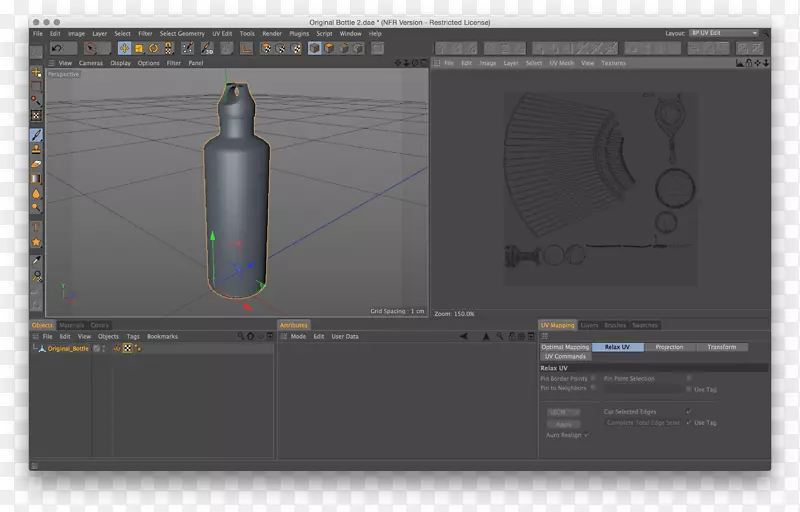Open the LSCM method dropdown
Screen dimensions: 800x512
click(564, 412)
